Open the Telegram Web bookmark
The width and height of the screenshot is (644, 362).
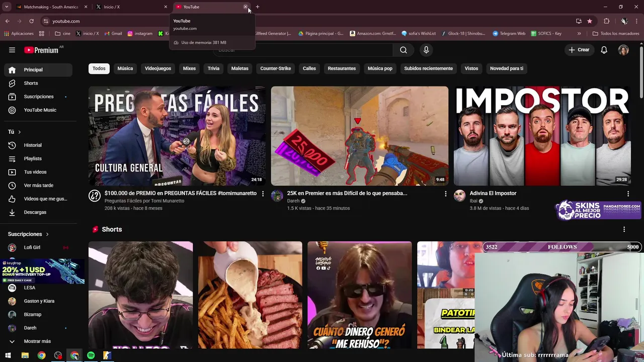[509, 34]
